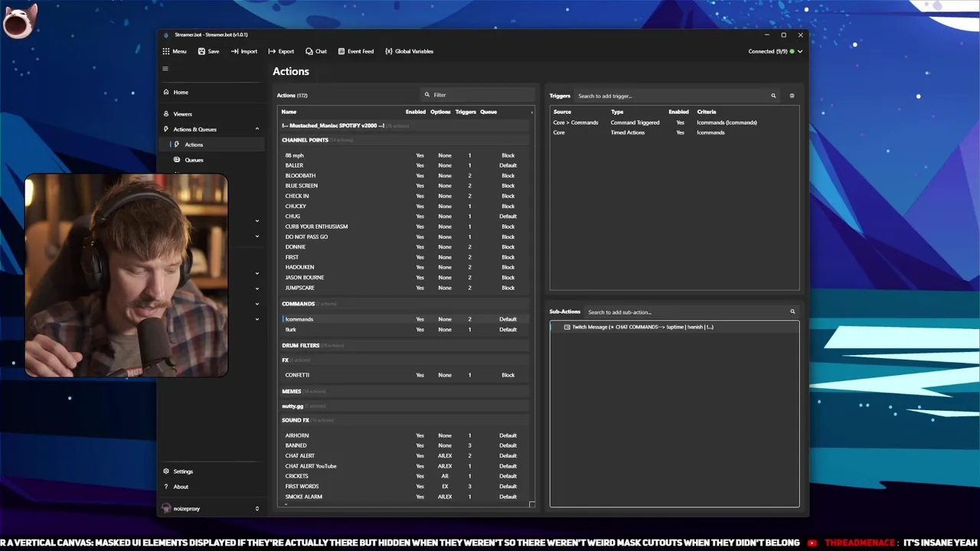980x551 pixels.
Task: Toggle the sidebar hamburger icon
Action: (x=165, y=69)
